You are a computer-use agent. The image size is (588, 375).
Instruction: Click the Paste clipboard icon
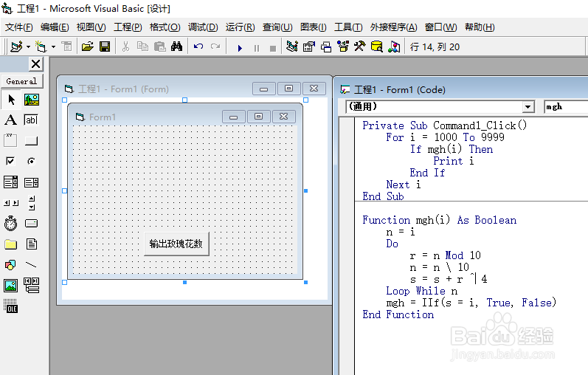160,47
